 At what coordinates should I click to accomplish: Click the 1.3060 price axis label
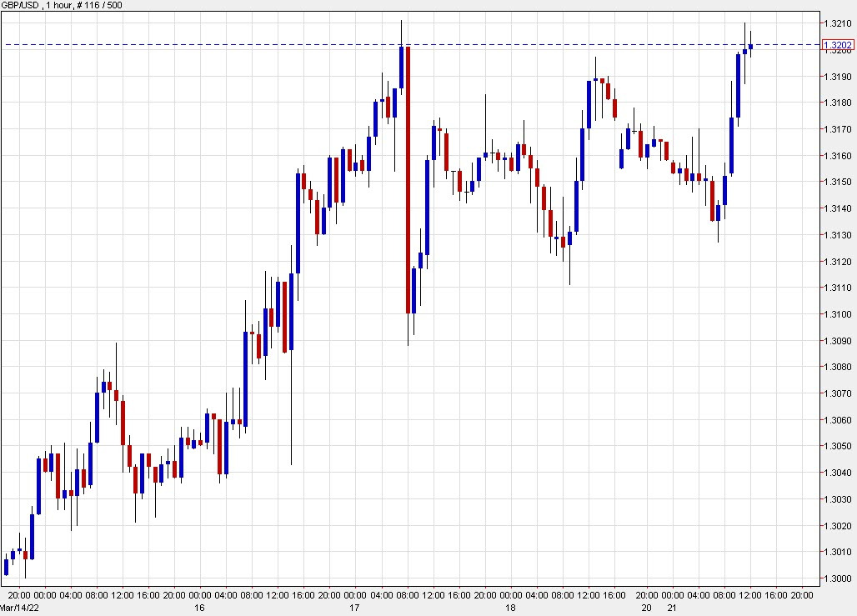(x=838, y=420)
